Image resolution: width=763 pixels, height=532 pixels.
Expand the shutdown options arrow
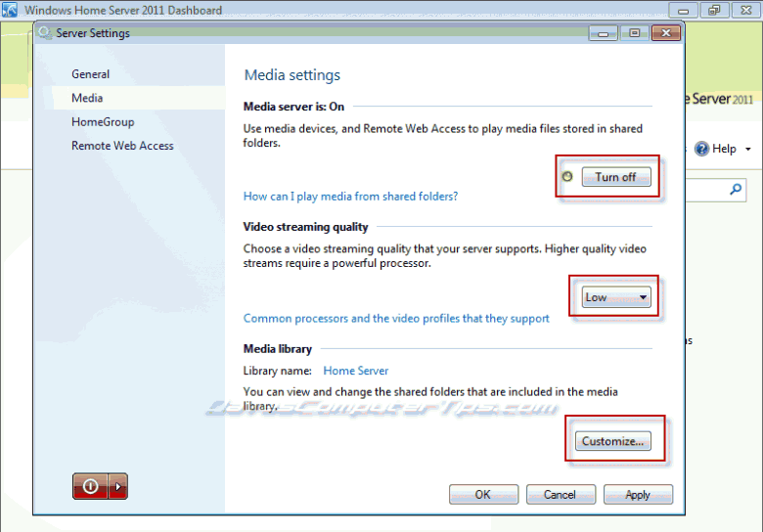118,486
